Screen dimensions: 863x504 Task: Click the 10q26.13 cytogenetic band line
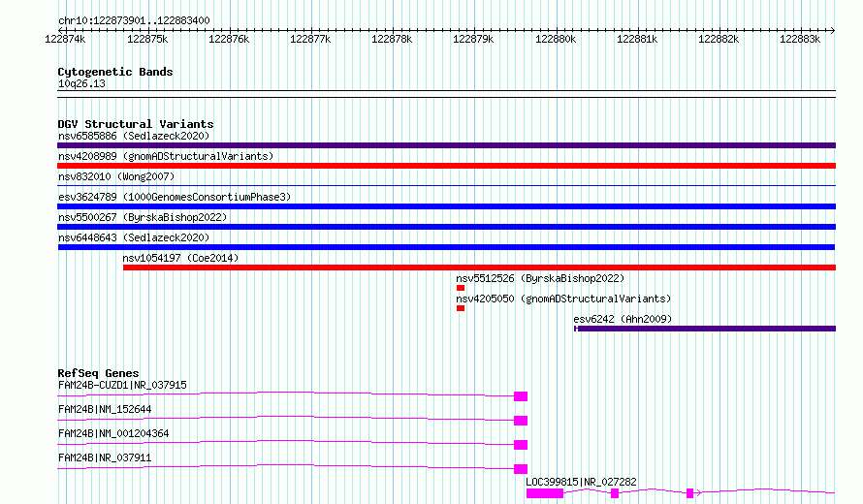[x=446, y=94]
